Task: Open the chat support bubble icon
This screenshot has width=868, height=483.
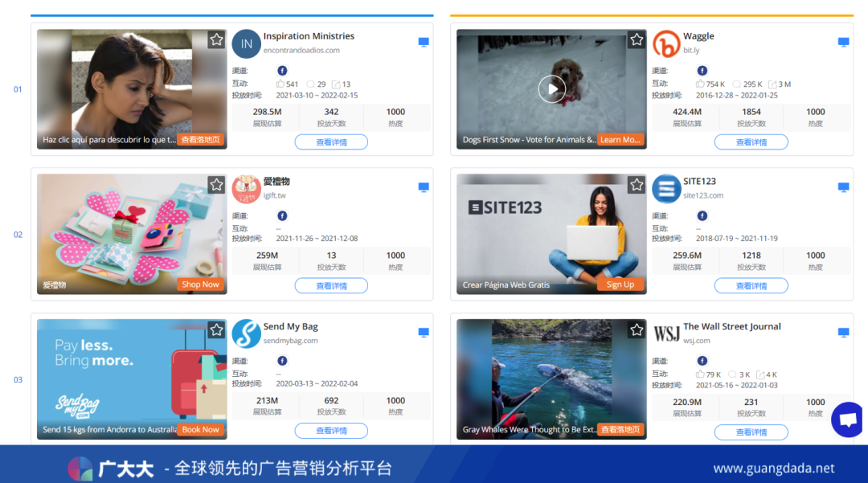Action: point(849,420)
